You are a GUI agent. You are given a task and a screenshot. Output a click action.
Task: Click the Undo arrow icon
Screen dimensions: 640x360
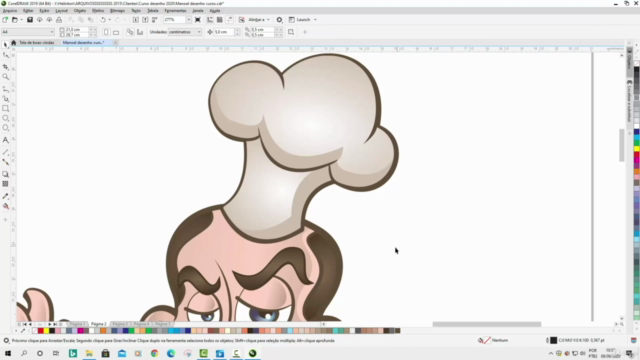(x=103, y=20)
